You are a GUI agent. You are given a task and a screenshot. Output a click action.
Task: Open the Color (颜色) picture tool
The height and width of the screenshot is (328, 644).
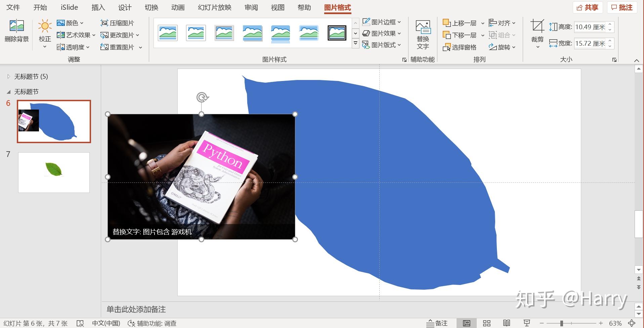pos(70,23)
